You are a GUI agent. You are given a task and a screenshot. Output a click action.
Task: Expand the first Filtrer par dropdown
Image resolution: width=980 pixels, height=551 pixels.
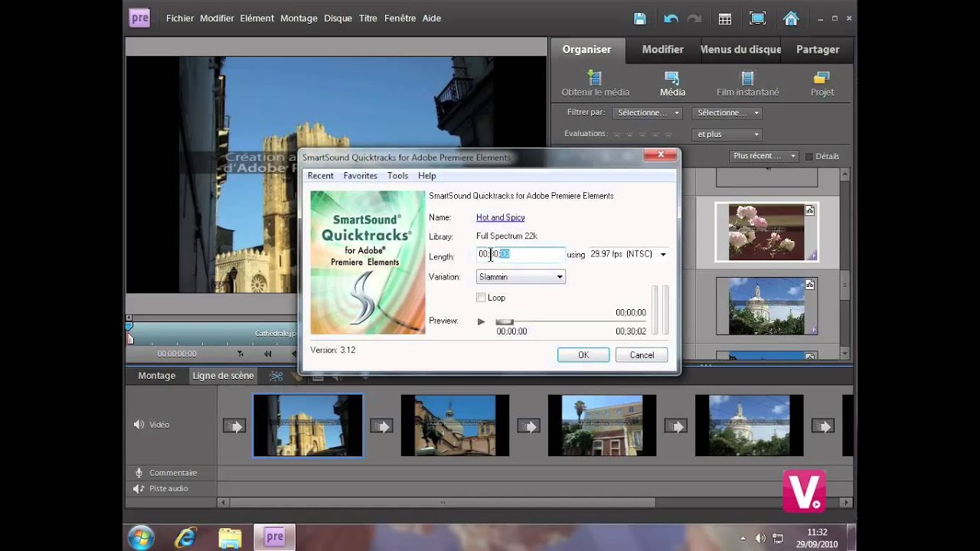(x=647, y=112)
